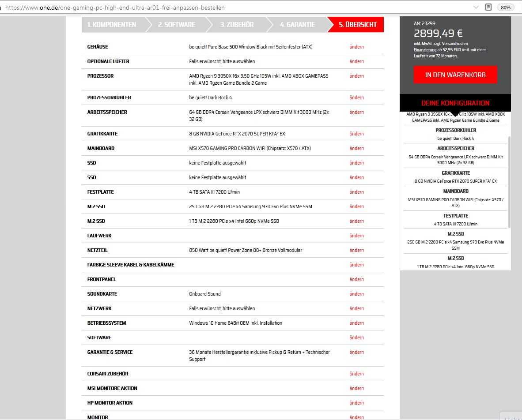
Task: Select '36 Monate Herstellergarantie' text
Action: click(219, 352)
